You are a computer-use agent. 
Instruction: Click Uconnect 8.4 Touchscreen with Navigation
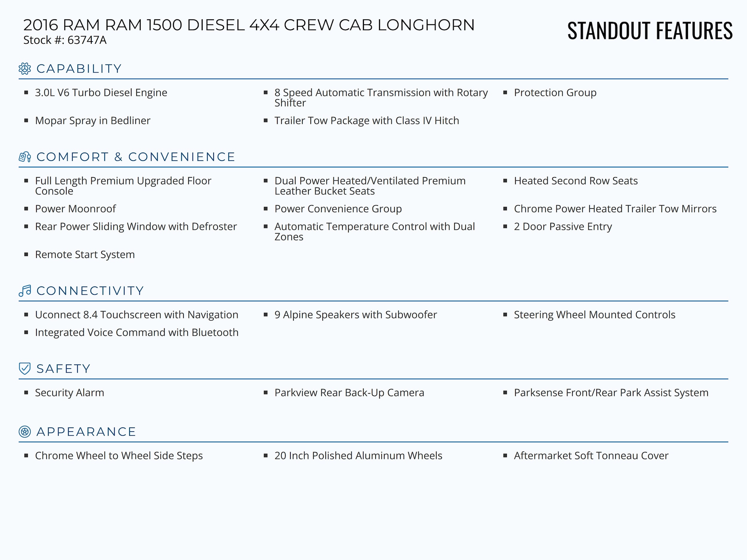click(x=137, y=314)
